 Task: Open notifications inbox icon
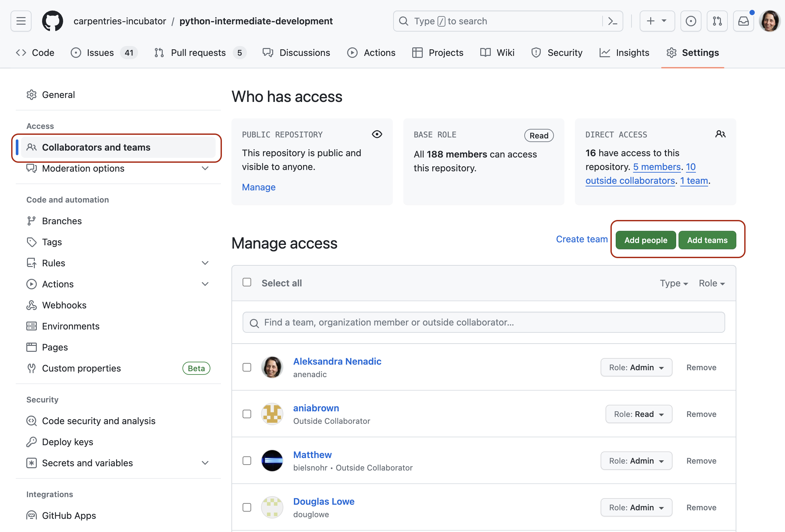743,21
